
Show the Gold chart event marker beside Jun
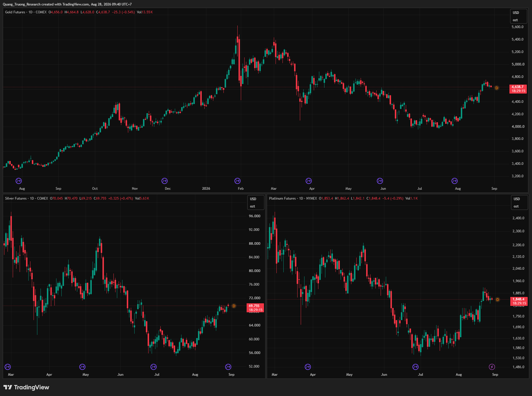380,181
